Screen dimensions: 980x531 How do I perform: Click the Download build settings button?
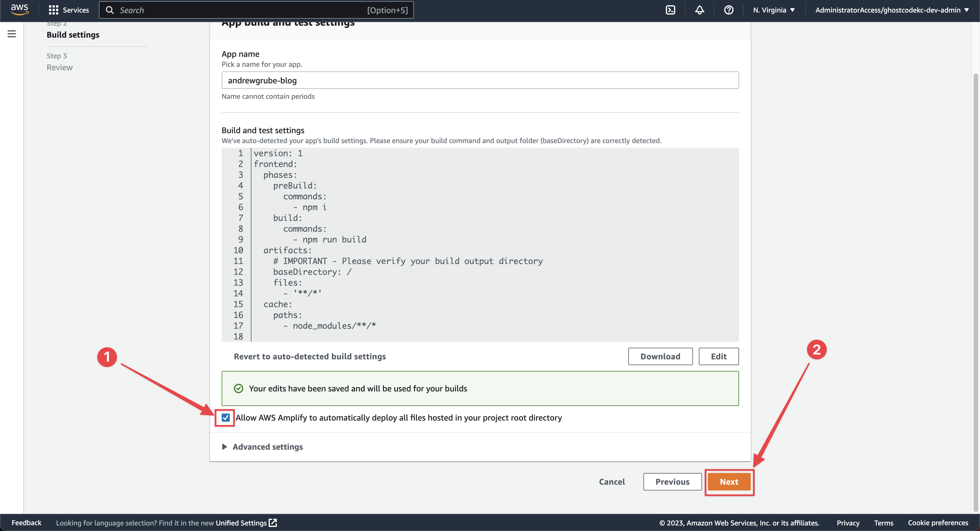point(659,356)
